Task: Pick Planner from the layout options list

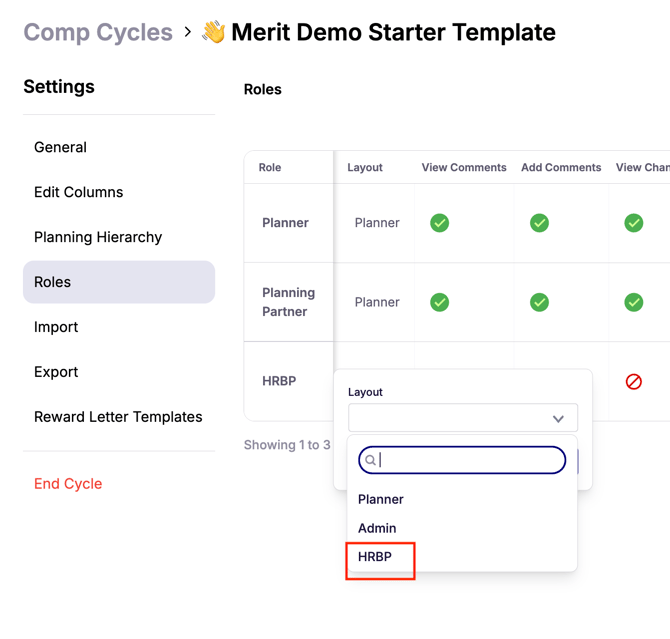Action: tap(380, 499)
